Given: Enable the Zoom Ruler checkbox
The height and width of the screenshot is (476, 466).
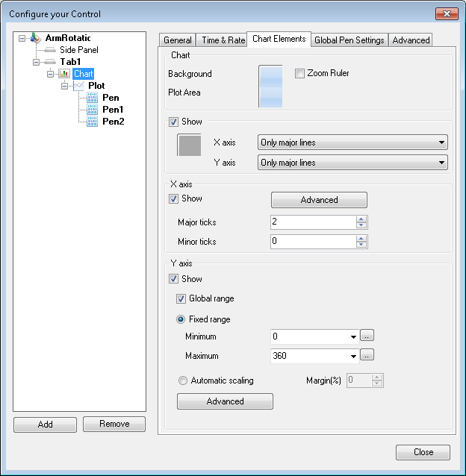Looking at the screenshot, I should click(x=300, y=74).
